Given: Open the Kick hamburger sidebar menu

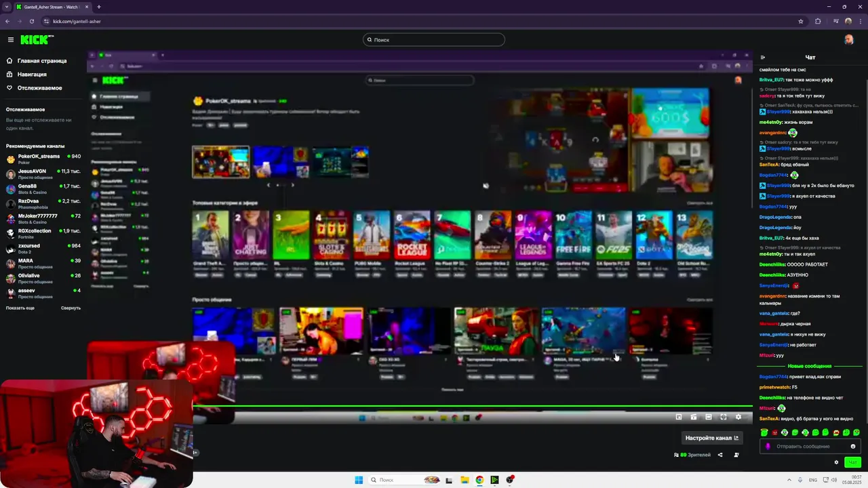Looking at the screenshot, I should [11, 40].
